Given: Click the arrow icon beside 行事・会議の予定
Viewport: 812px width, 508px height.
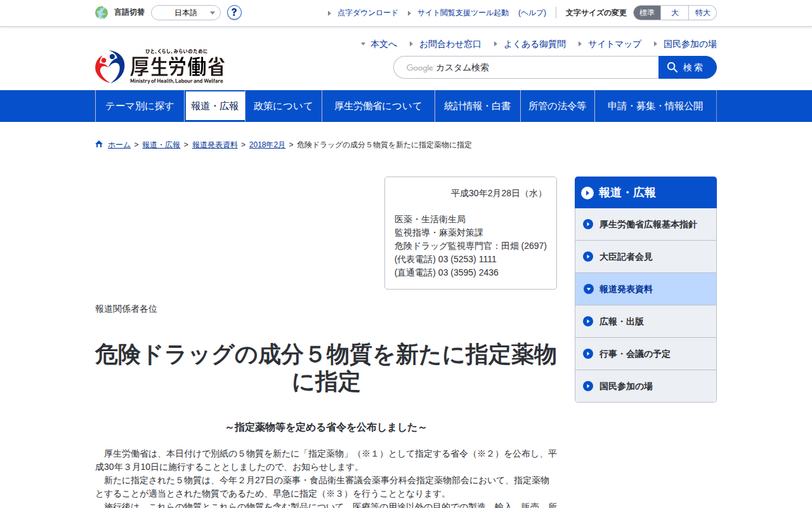Looking at the screenshot, I should coord(588,354).
